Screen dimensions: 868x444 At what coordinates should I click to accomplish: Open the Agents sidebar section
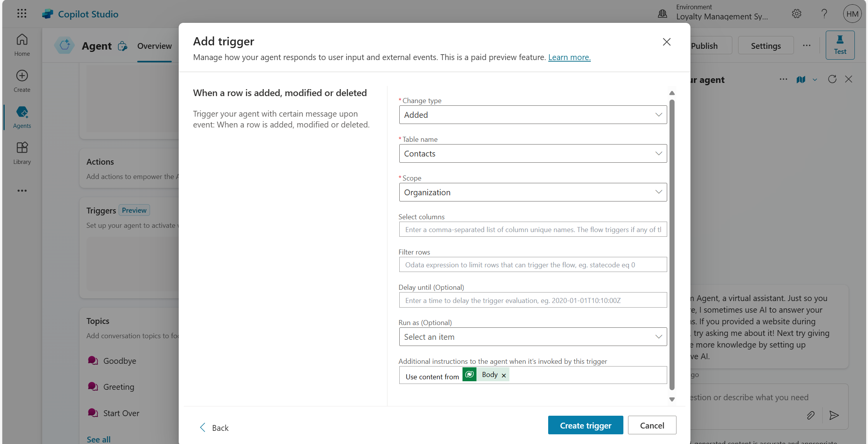(x=22, y=117)
